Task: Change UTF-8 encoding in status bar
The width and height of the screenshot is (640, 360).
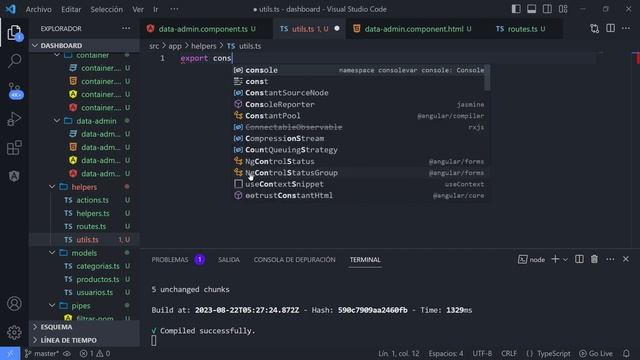Action: point(482,353)
